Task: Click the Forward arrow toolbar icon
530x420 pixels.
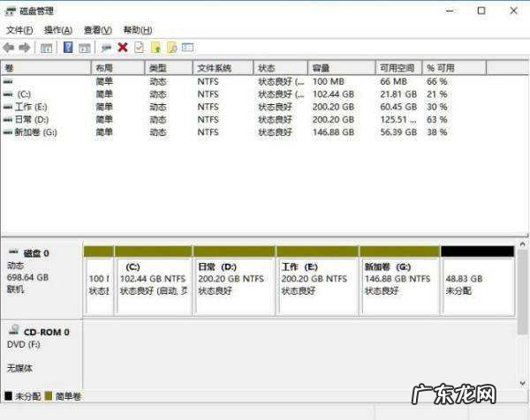Action: click(25, 48)
